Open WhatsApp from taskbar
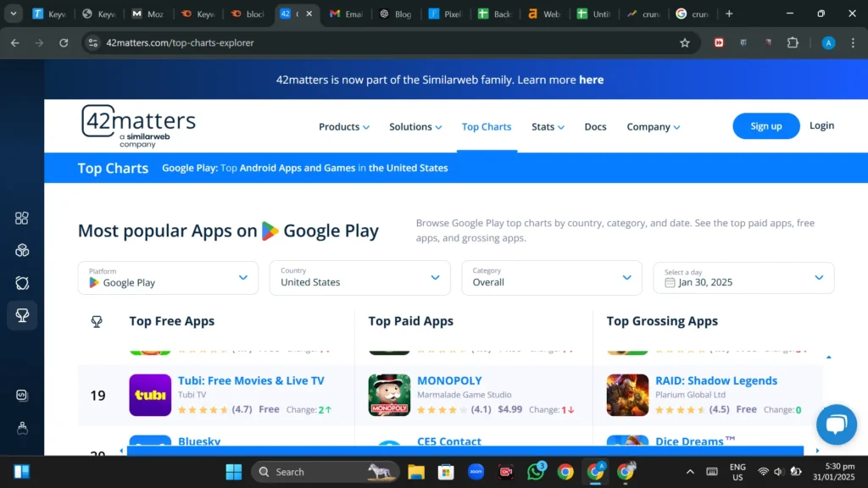The width and height of the screenshot is (868, 488). coord(536,472)
